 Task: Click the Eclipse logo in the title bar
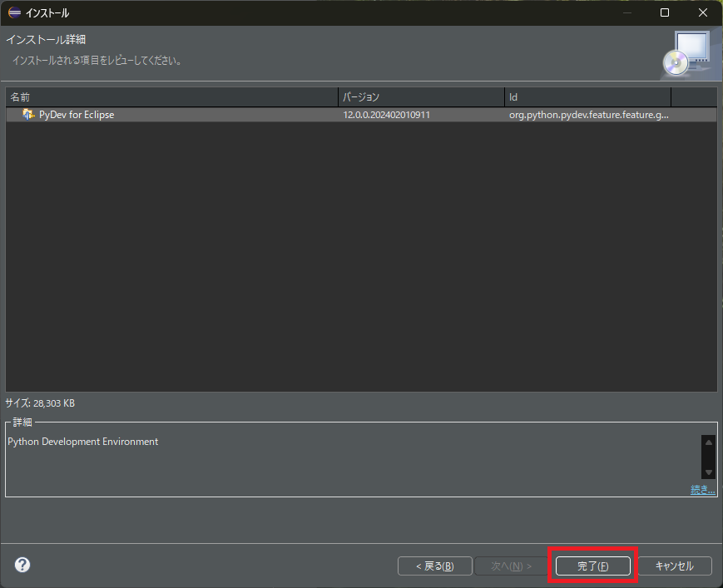[x=13, y=12]
